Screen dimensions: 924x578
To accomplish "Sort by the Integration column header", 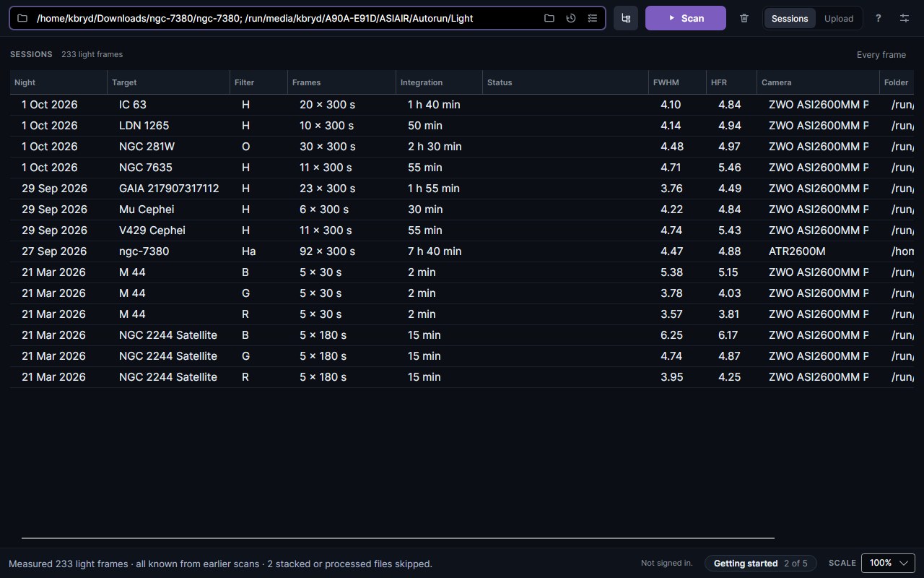I will [439, 82].
